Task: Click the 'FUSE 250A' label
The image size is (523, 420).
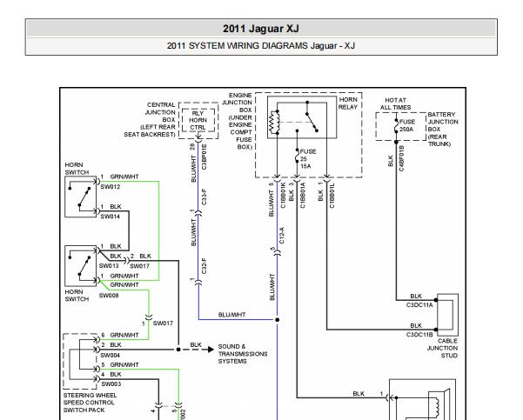Action: tap(407, 125)
